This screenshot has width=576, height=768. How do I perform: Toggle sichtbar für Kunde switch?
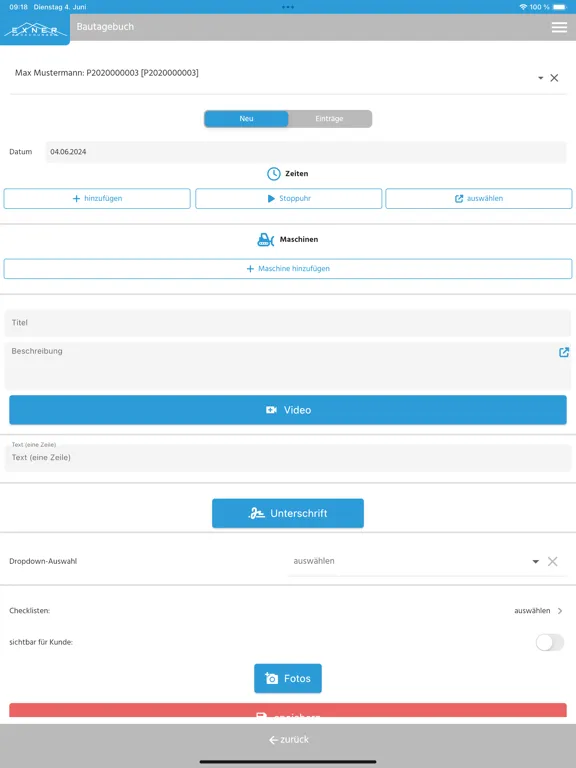pos(550,642)
